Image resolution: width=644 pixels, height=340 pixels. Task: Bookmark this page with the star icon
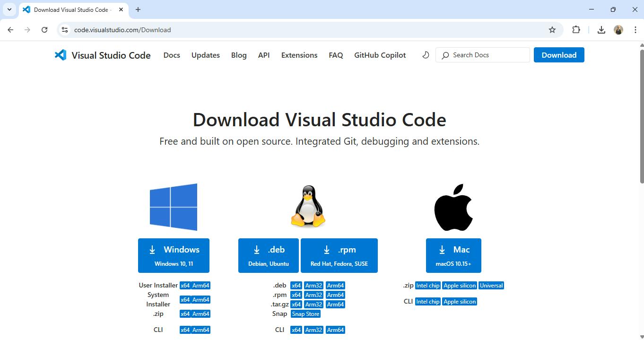pos(552,30)
